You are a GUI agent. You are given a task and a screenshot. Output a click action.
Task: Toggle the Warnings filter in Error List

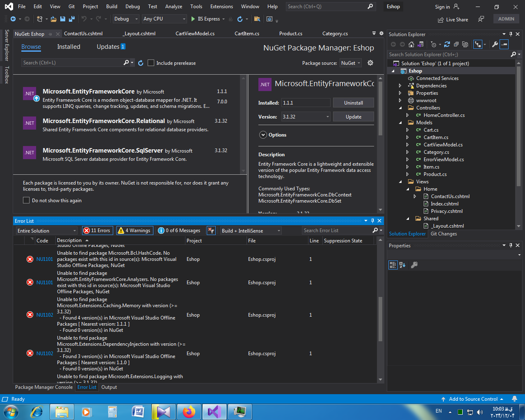click(135, 230)
